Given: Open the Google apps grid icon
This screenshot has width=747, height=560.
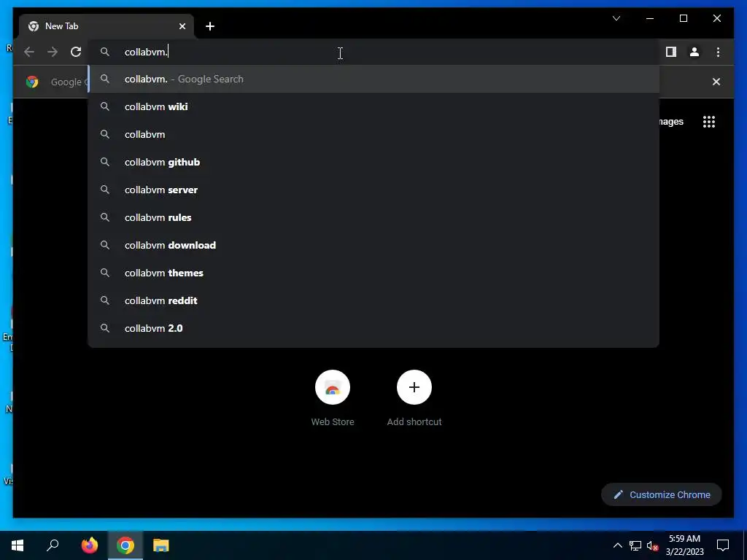Looking at the screenshot, I should tap(709, 122).
